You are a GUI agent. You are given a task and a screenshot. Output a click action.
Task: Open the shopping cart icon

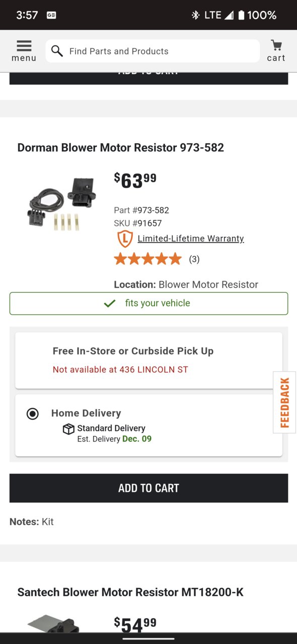point(276,51)
